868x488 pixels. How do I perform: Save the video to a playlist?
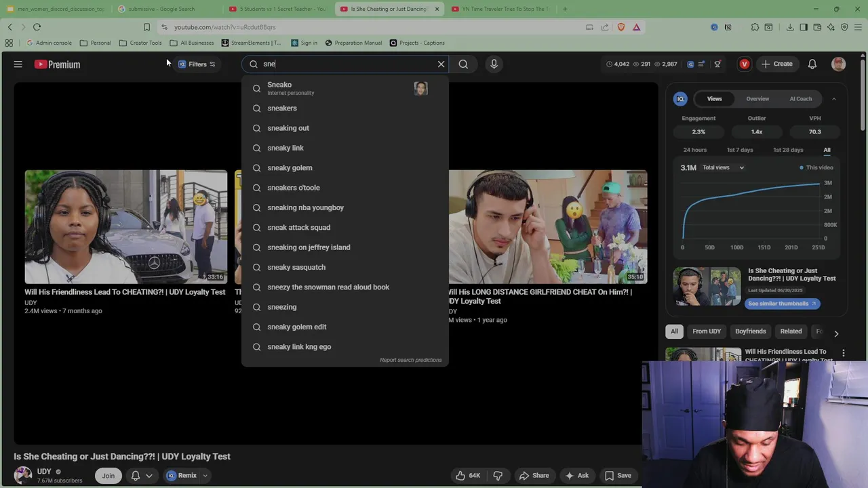[618, 475]
